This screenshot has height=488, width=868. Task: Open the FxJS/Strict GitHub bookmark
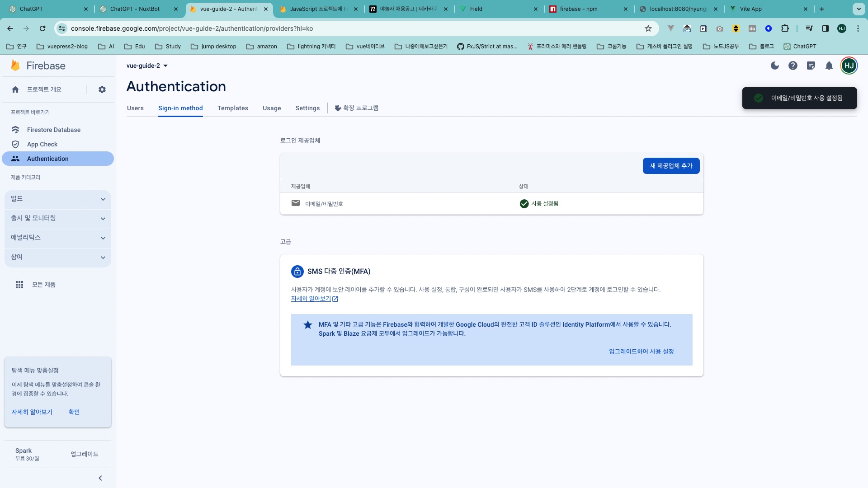click(x=487, y=46)
